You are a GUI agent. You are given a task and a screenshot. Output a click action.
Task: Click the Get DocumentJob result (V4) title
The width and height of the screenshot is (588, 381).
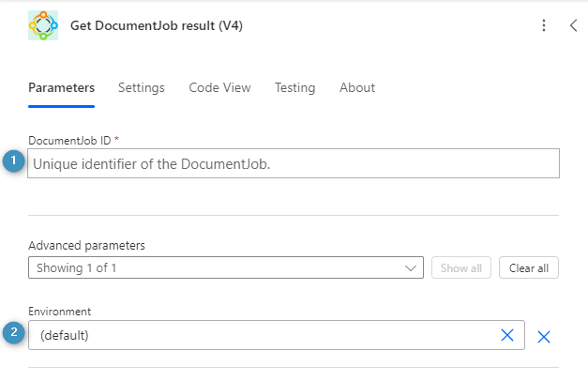pyautogui.click(x=157, y=25)
